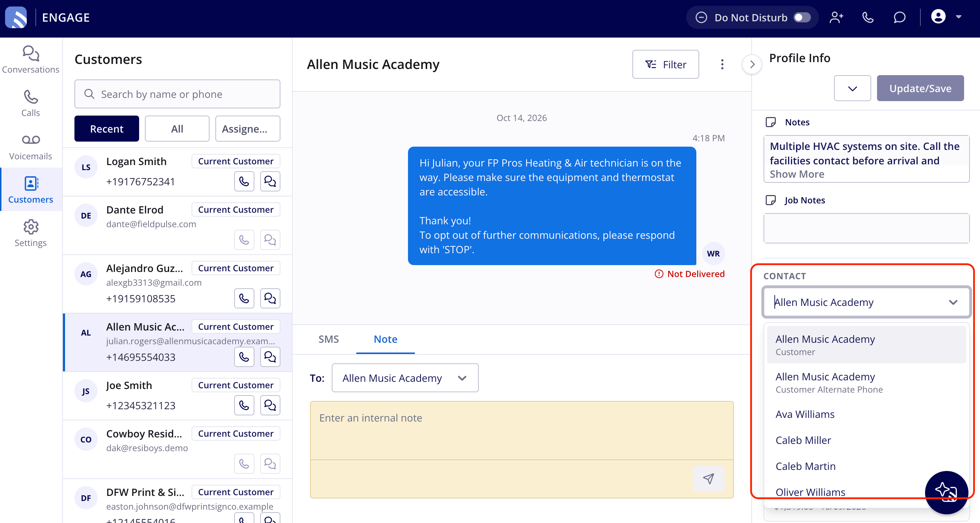Click the Notes section icon

(770, 122)
